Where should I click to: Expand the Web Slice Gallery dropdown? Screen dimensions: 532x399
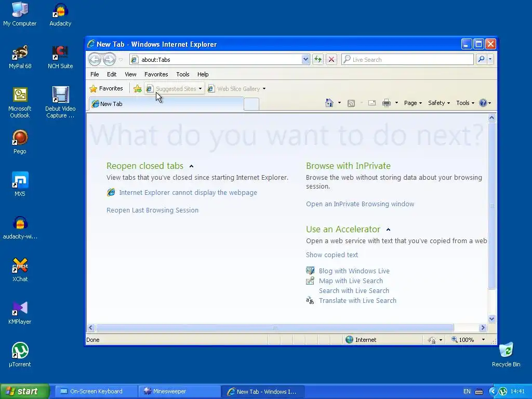tap(264, 89)
